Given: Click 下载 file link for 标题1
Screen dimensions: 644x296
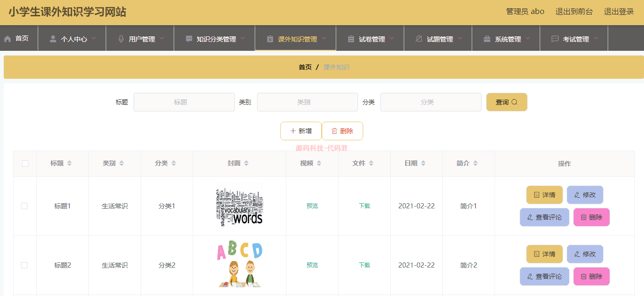Looking at the screenshot, I should (364, 206).
